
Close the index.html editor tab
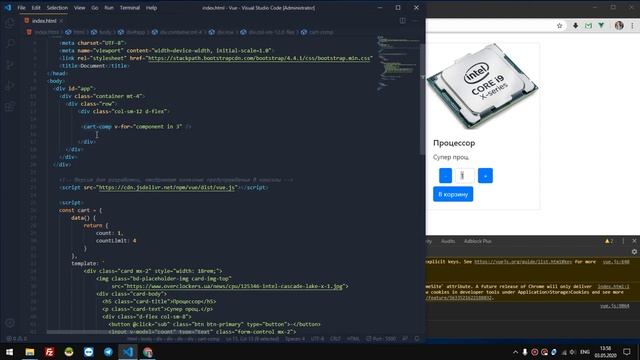click(61, 21)
